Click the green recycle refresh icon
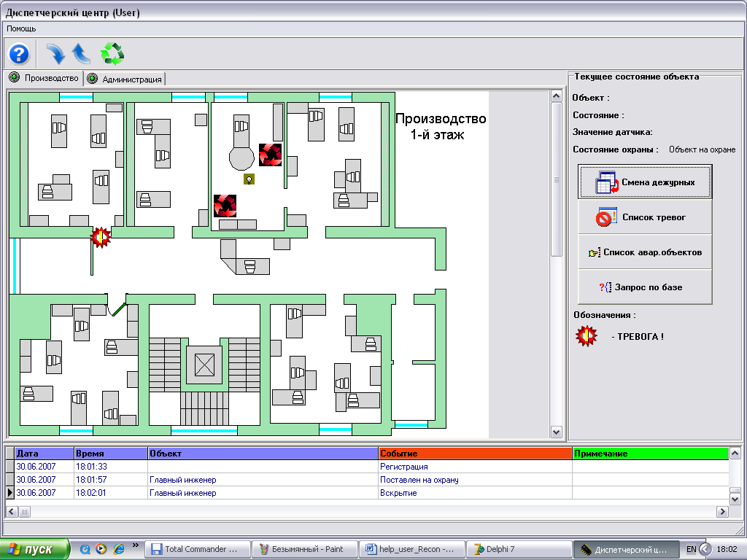Image resolution: width=747 pixels, height=560 pixels. pyautogui.click(x=112, y=54)
